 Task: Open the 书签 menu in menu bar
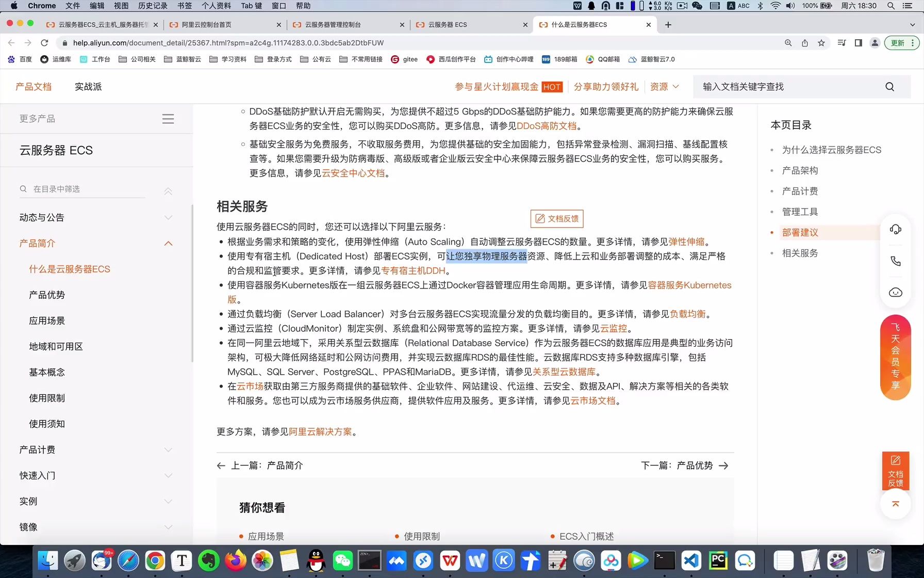click(185, 6)
